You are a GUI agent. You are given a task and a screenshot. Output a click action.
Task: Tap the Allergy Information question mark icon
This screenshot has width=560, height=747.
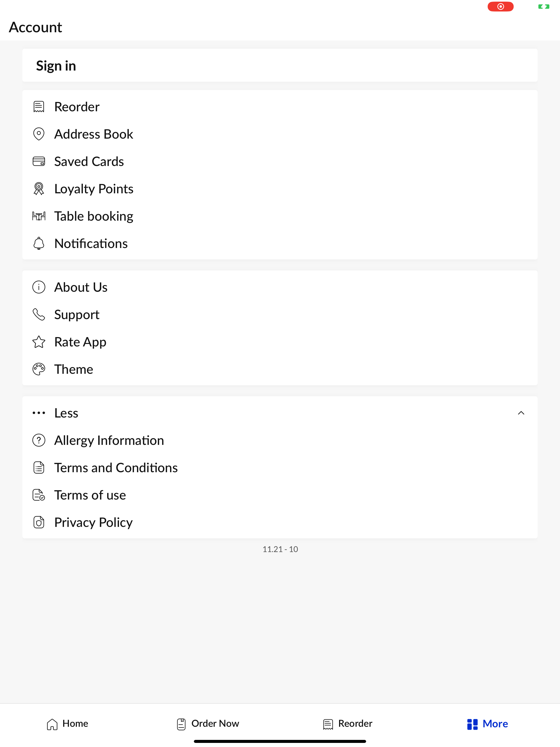39,440
